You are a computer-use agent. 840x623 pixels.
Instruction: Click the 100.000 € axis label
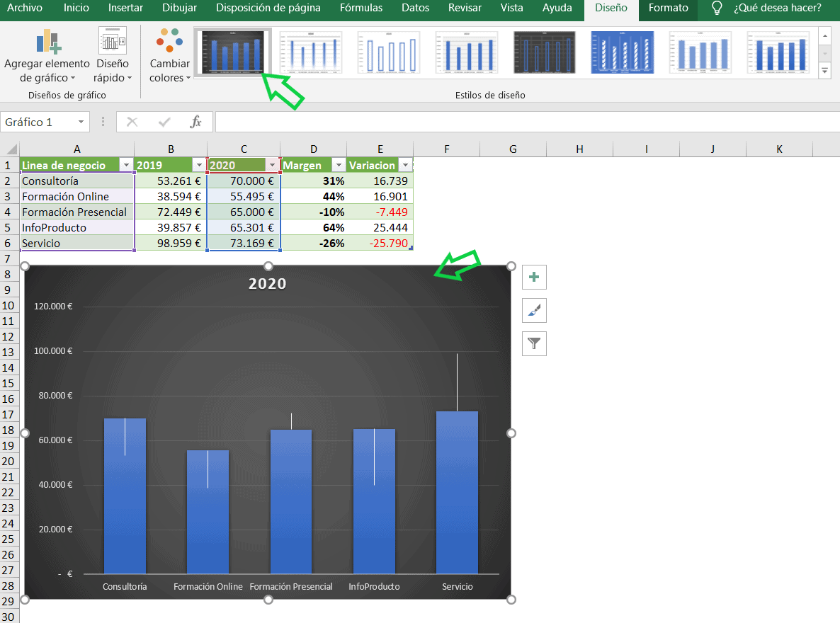click(x=53, y=351)
